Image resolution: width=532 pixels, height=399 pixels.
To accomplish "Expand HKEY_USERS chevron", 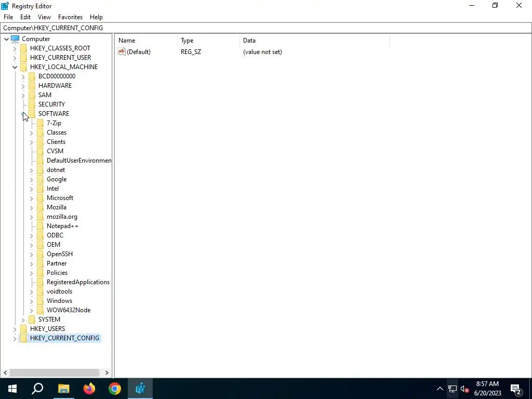I will coord(15,329).
